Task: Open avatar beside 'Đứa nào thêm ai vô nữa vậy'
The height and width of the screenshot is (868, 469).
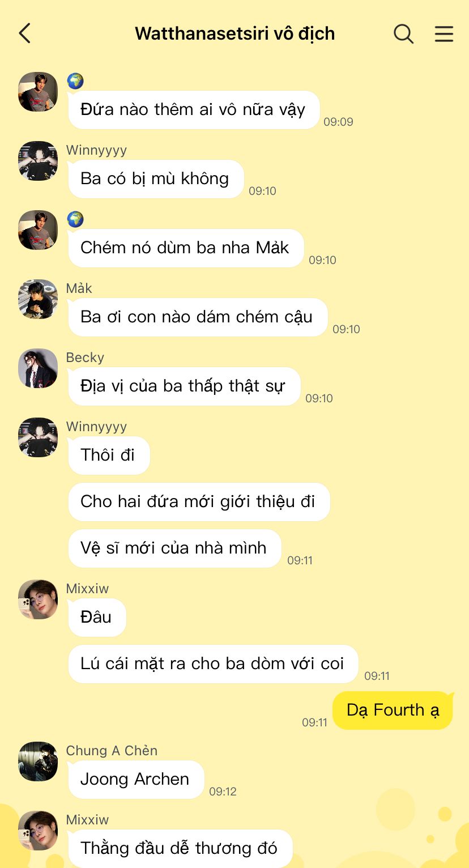Action: tap(38, 92)
